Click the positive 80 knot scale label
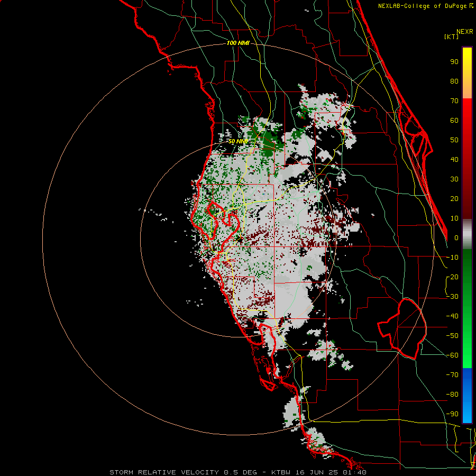The image size is (476, 476). [x=454, y=81]
